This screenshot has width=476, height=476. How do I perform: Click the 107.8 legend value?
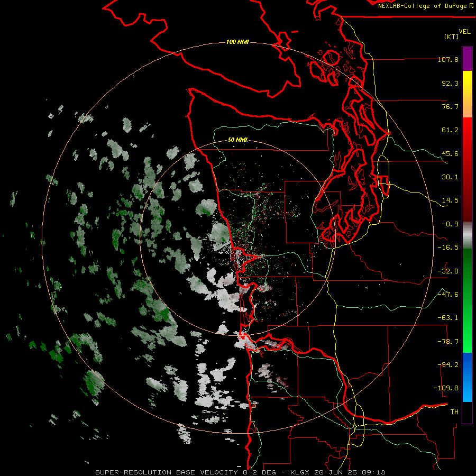click(x=448, y=59)
